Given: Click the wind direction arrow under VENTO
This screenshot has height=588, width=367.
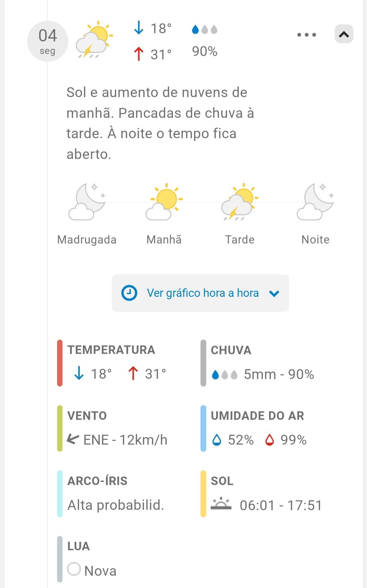Looking at the screenshot, I should point(73,439).
